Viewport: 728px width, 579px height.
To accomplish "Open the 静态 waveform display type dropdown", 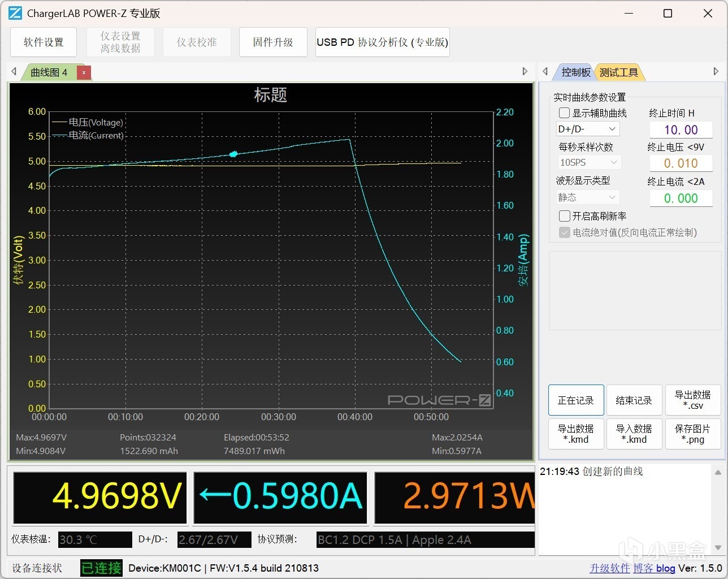I will click(x=588, y=197).
